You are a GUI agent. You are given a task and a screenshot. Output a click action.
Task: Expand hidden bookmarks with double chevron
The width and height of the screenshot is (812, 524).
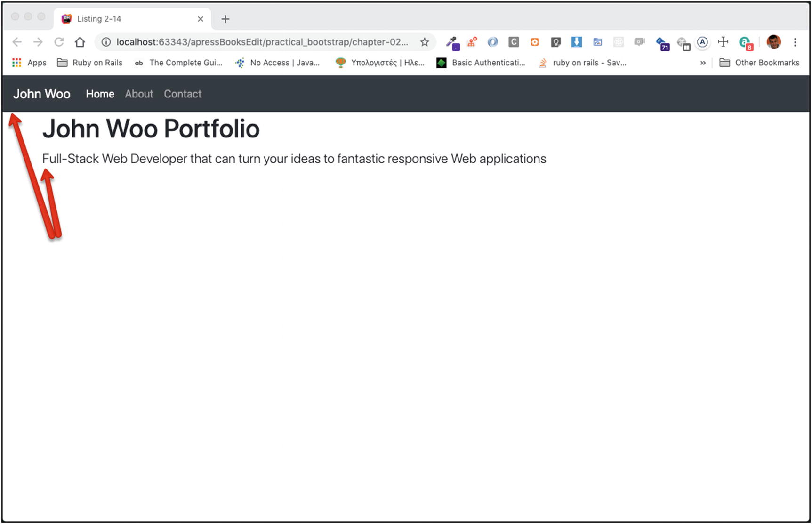(703, 63)
